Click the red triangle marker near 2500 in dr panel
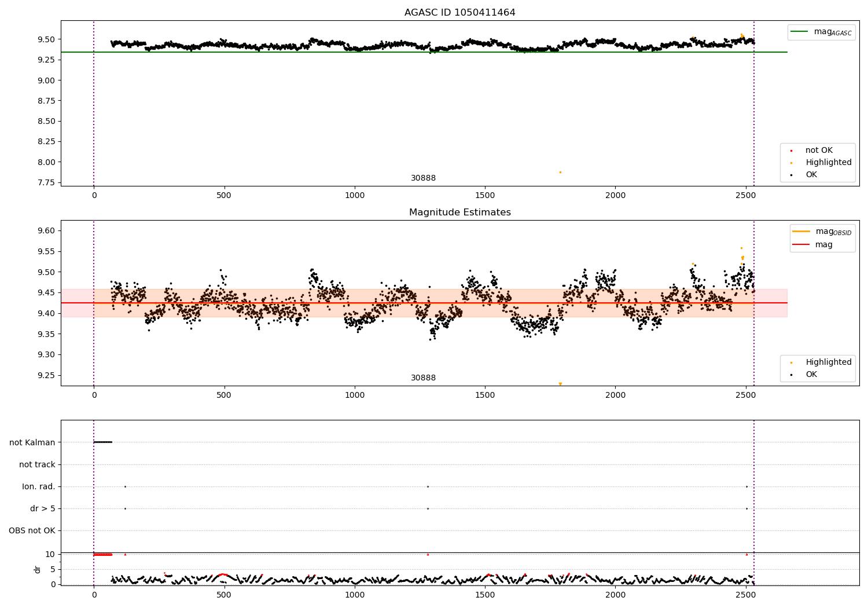The width and height of the screenshot is (868, 608). (746, 554)
